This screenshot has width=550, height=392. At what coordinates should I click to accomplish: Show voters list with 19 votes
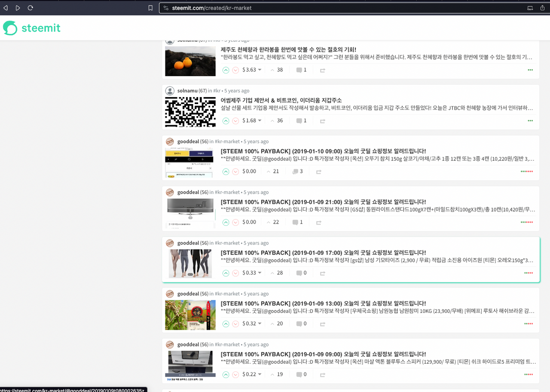[277, 374]
